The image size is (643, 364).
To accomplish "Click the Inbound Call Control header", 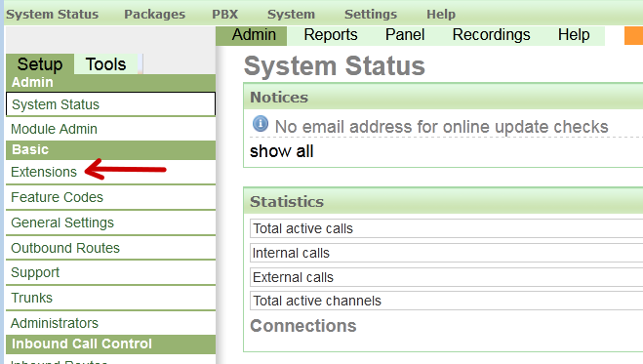I will (110, 344).
